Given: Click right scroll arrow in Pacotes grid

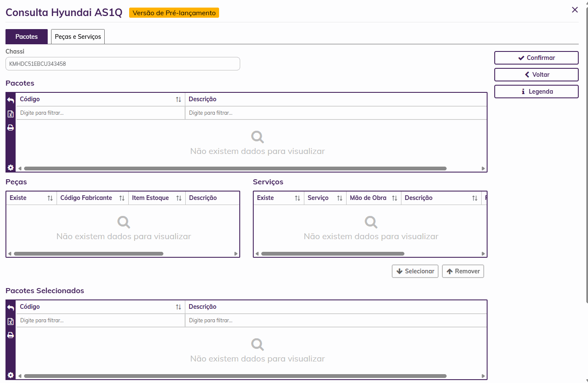Looking at the screenshot, I should 483,169.
